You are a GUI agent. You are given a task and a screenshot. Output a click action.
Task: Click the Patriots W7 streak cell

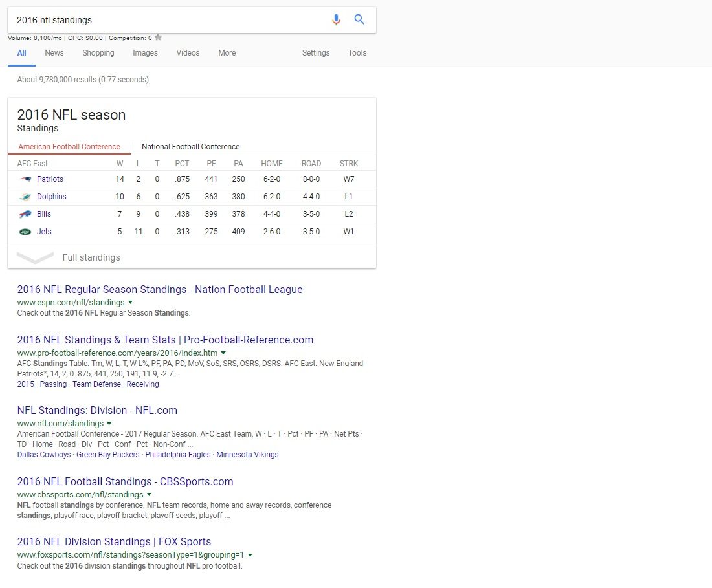click(x=349, y=179)
